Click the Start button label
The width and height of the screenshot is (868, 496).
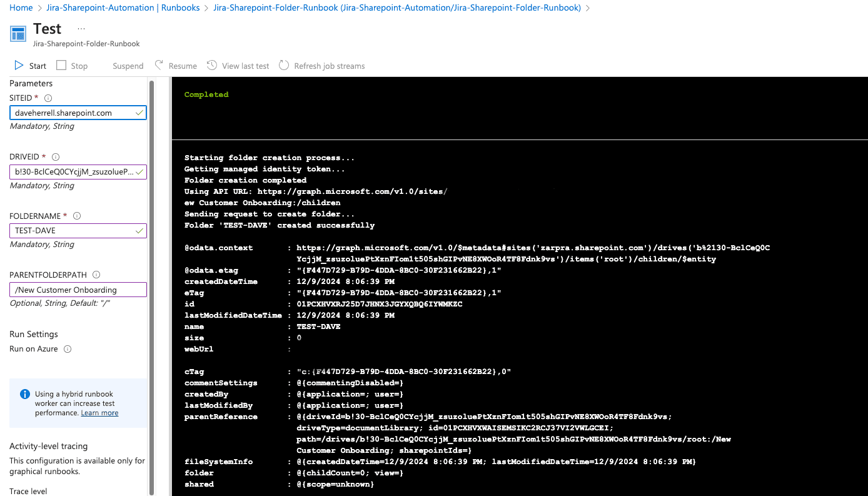38,66
